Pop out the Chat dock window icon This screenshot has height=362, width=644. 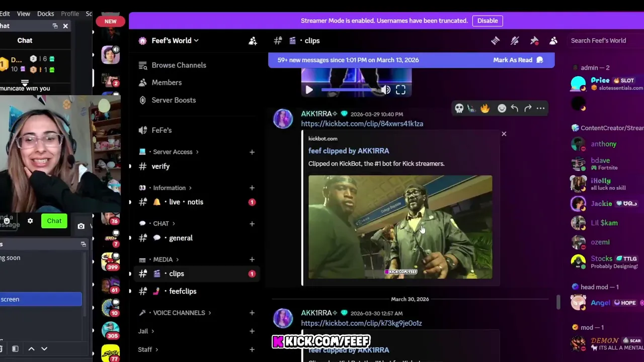pos(55,26)
